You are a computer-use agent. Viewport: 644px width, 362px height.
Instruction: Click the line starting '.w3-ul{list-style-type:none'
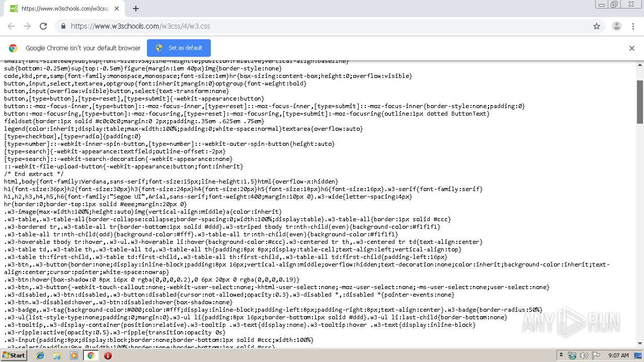256,317
